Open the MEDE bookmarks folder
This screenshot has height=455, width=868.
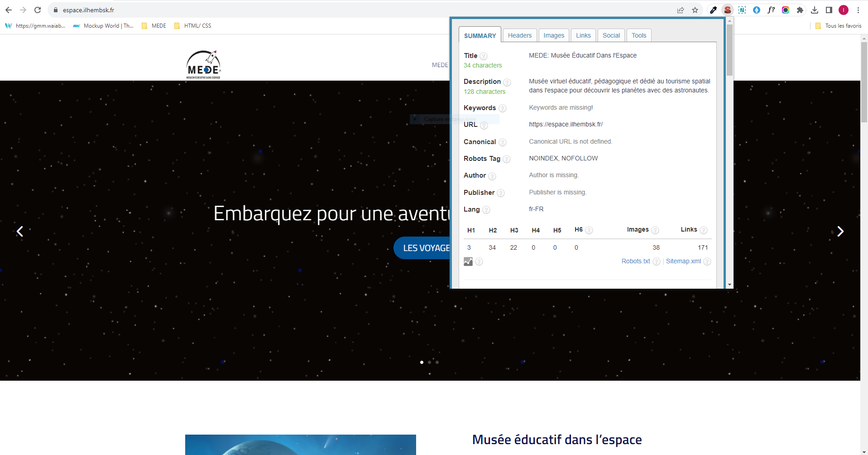pos(154,26)
